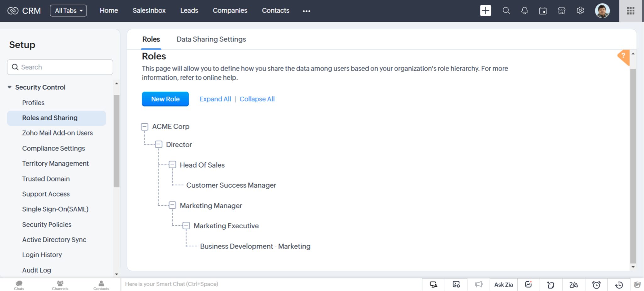Collapse the ACME Corp tree node
Image resolution: width=644 pixels, height=291 pixels.
pos(144,127)
